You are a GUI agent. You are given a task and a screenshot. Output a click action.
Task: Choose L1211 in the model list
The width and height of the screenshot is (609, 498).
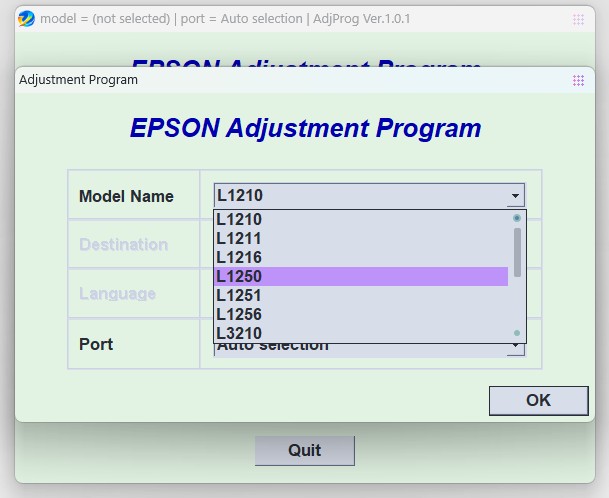(x=360, y=238)
